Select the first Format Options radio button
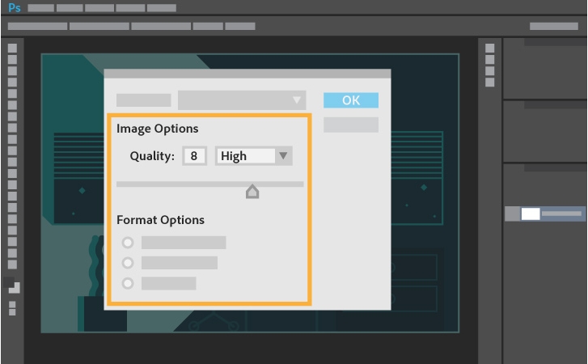This screenshot has height=364, width=588. [127, 243]
